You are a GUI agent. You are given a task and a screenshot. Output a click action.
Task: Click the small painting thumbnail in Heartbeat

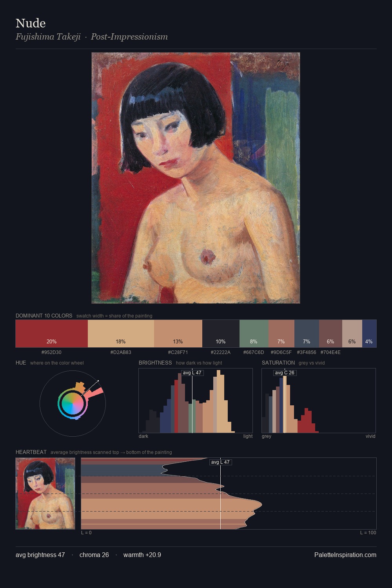point(45,493)
